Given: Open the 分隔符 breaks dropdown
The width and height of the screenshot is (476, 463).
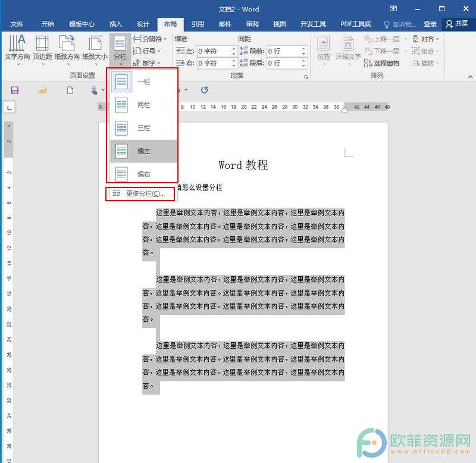Looking at the screenshot, I should [x=150, y=39].
